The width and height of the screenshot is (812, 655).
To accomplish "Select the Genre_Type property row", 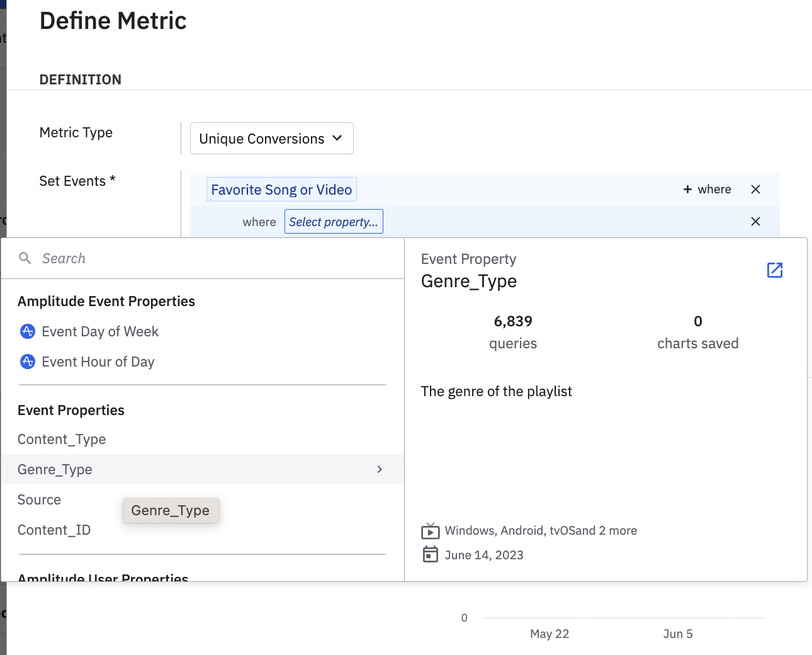I will coord(189,469).
